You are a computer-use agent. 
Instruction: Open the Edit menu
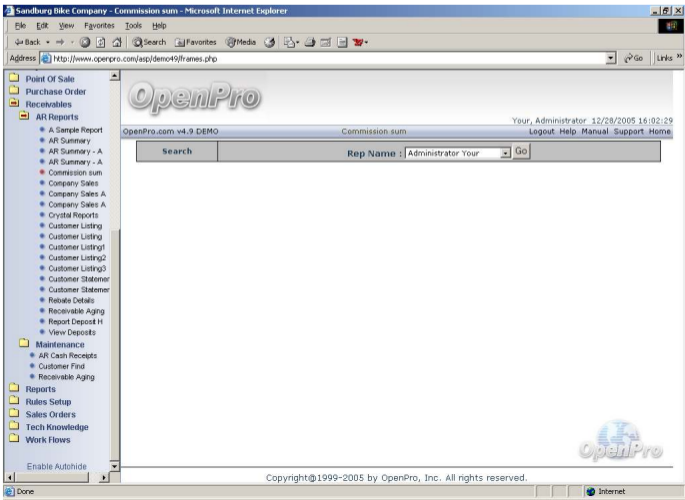point(42,26)
